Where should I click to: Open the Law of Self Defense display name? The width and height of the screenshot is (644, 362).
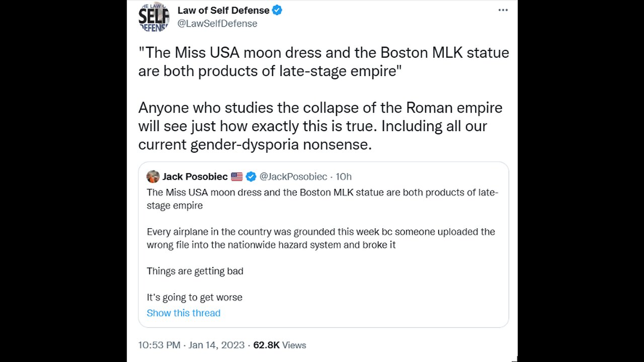coord(223,10)
